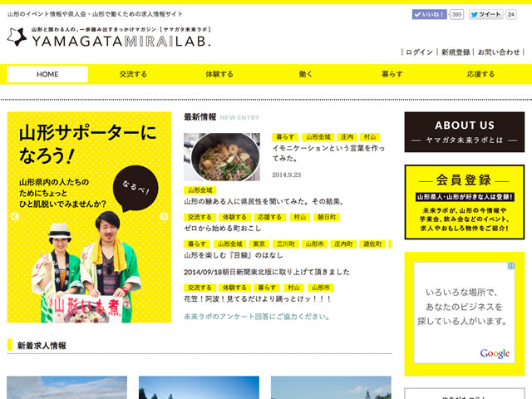Click the 遊佐町 tag

click(372, 244)
